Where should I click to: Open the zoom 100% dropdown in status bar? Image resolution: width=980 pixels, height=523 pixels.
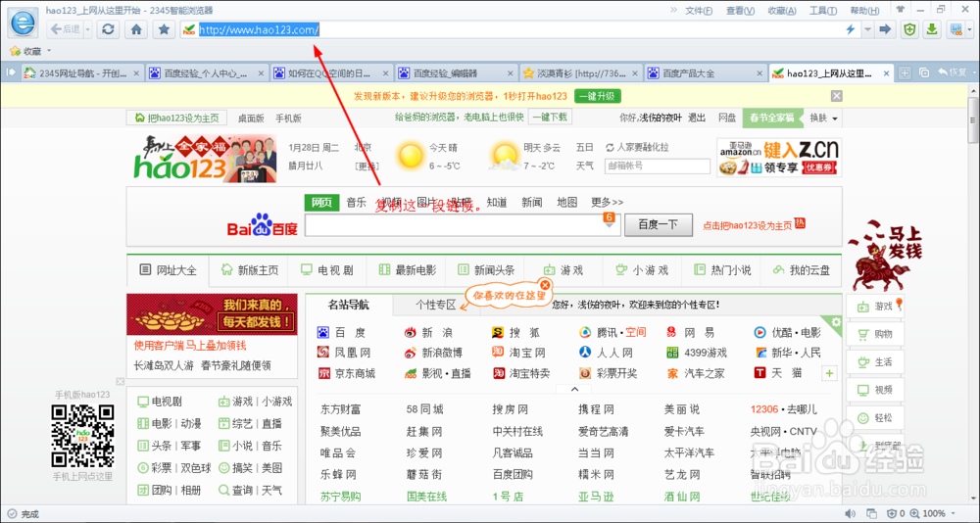coord(955,513)
